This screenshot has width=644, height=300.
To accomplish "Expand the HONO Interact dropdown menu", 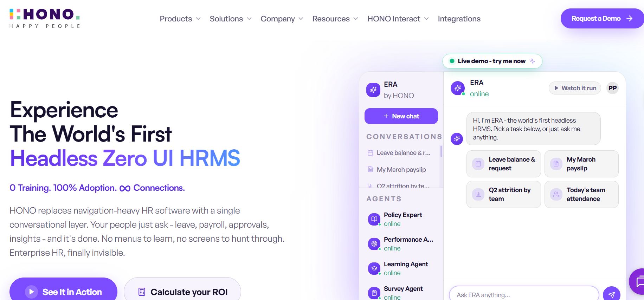I will [398, 19].
